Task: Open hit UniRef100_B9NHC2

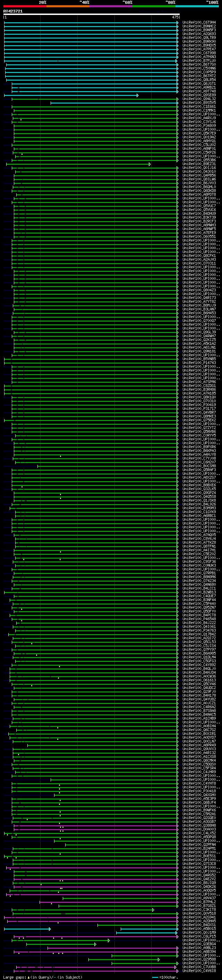Action: [x=199, y=26]
